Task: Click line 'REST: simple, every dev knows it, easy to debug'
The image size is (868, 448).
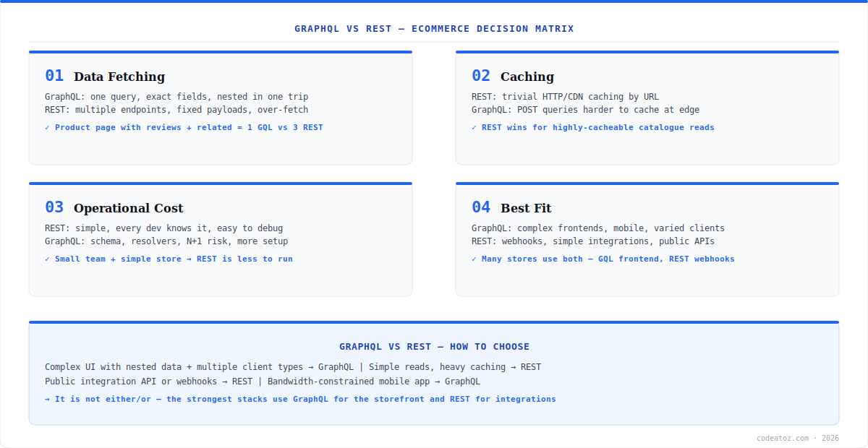Action: [163, 228]
